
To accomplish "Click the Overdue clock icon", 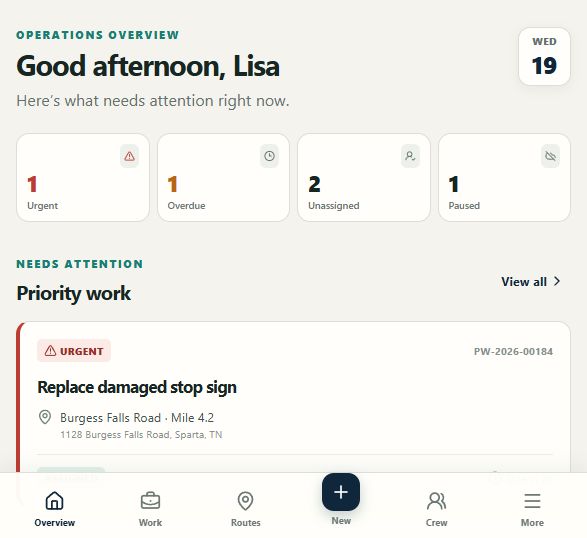I will pyautogui.click(x=270, y=156).
